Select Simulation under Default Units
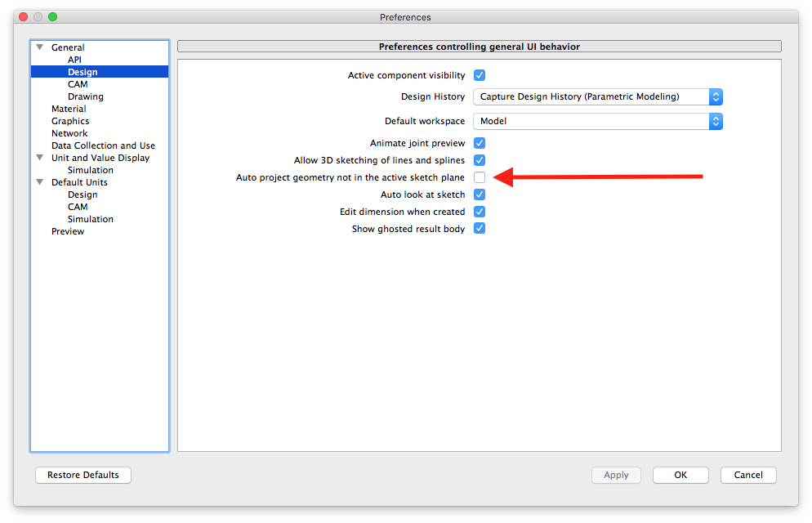812x523 pixels. [90, 219]
